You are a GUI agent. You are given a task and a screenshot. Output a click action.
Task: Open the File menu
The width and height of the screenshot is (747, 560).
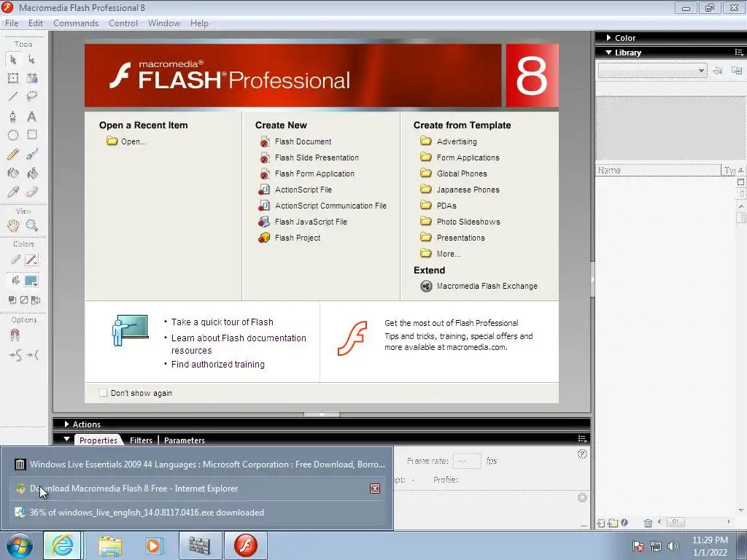12,23
